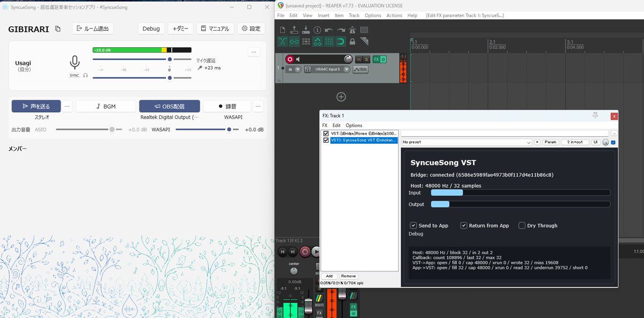Open the Insert menu in REAPER
The image size is (644, 318).
pos(324,16)
